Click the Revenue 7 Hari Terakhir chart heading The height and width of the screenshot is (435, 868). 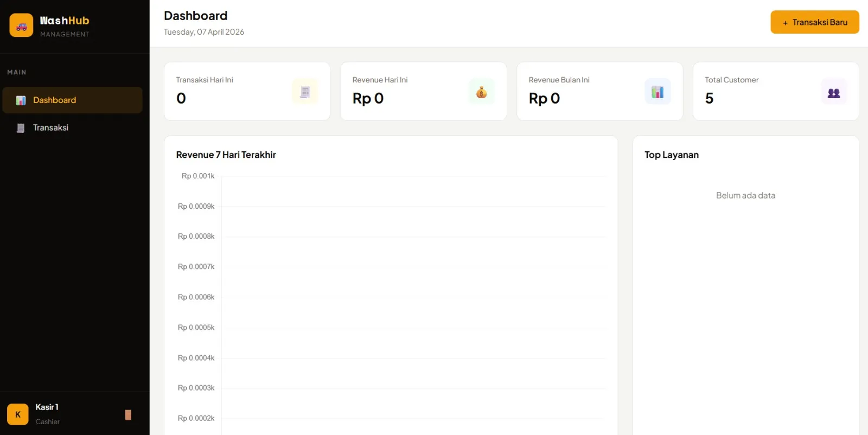(226, 155)
